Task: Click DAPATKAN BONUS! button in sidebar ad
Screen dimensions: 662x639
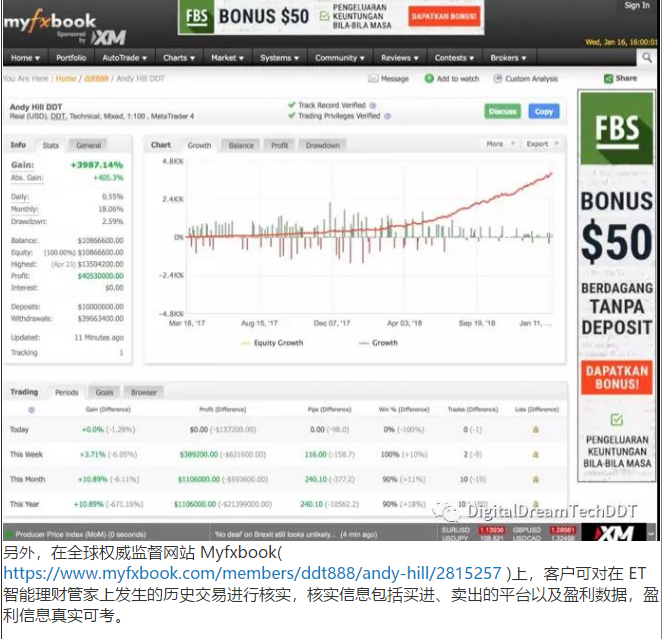Action: pos(616,377)
